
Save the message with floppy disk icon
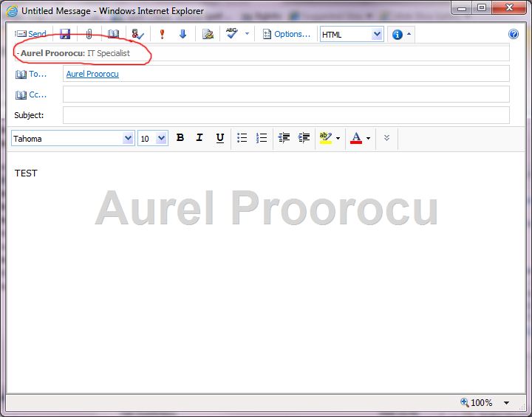65,34
